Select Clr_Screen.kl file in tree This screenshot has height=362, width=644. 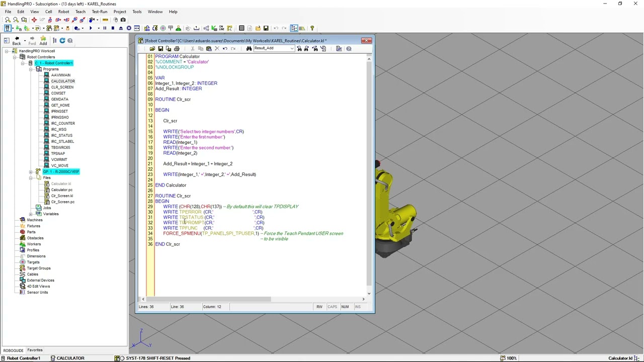62,196
